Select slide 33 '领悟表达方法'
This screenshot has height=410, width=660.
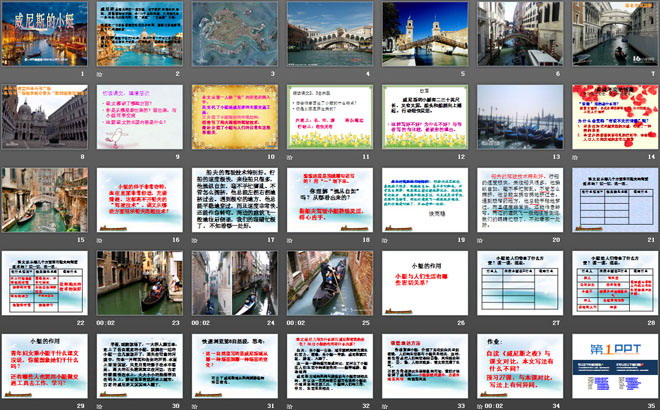(425, 366)
